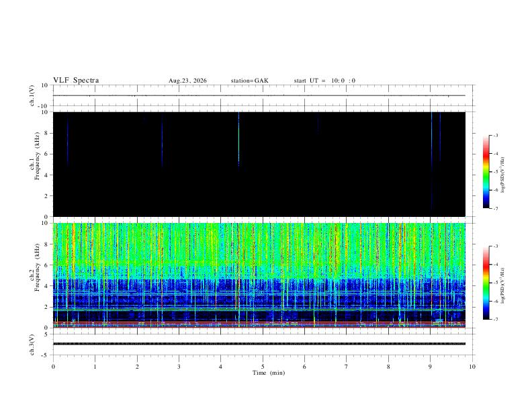Click the ch.1 waveform trace at top
The image size is (532, 411).
click(259, 95)
